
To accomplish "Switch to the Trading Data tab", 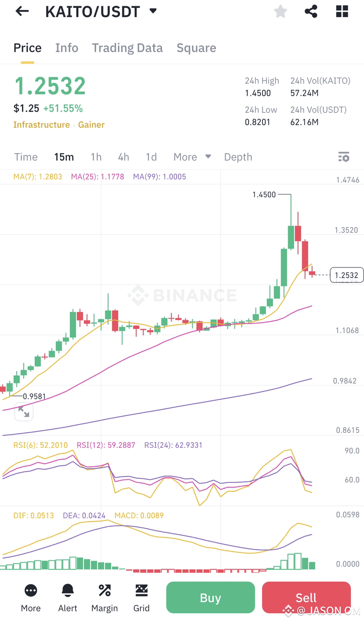I will coord(127,48).
